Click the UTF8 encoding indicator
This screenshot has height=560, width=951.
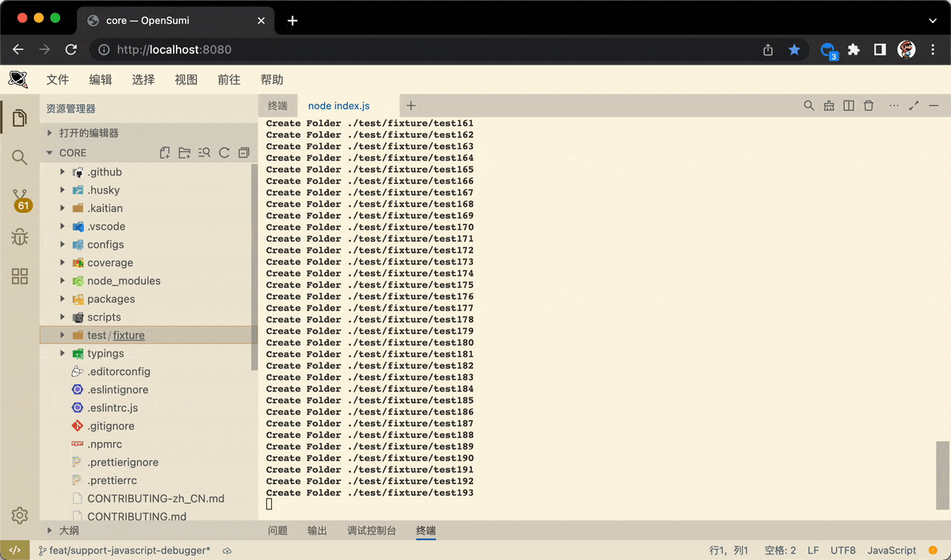[842, 550]
